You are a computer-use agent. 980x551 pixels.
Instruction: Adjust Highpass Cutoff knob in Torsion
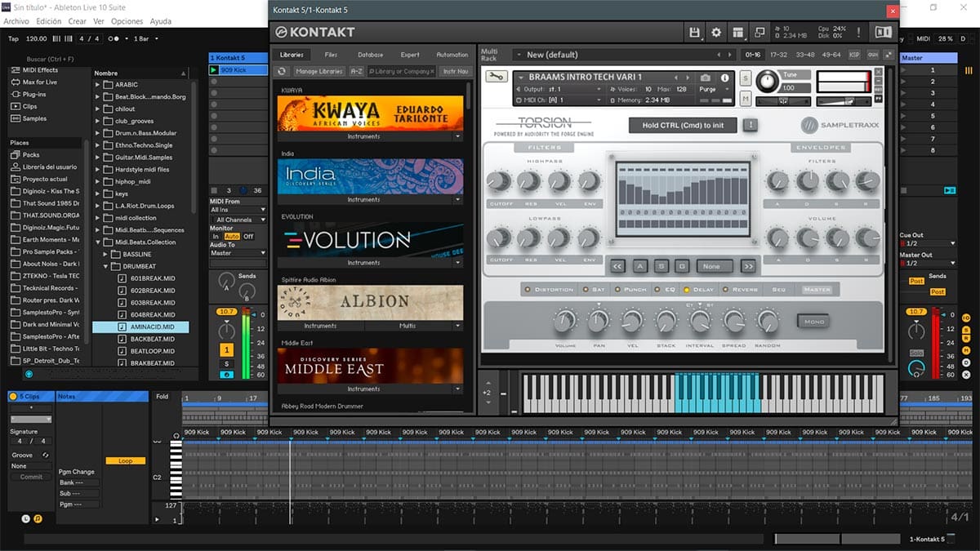click(497, 182)
